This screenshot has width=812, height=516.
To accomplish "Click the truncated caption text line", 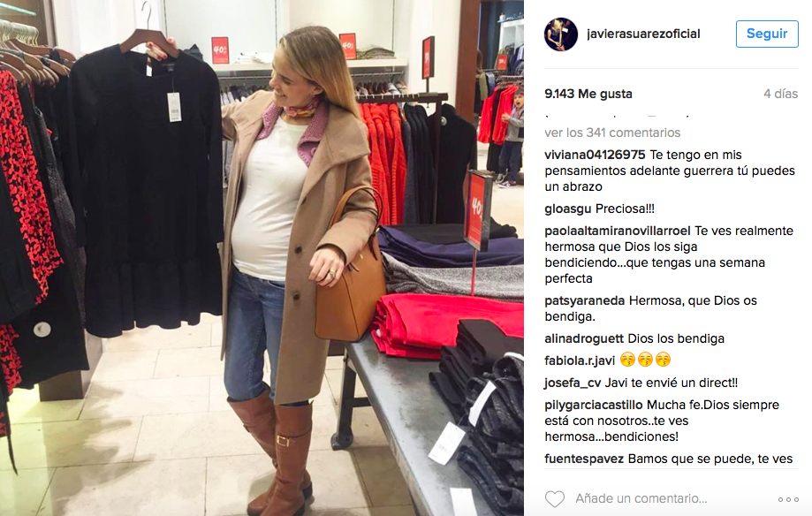I will click(617, 115).
